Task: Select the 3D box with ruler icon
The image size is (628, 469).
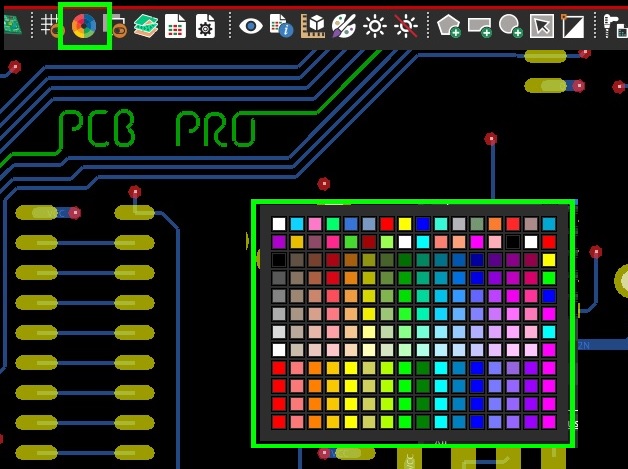Action: [x=313, y=26]
